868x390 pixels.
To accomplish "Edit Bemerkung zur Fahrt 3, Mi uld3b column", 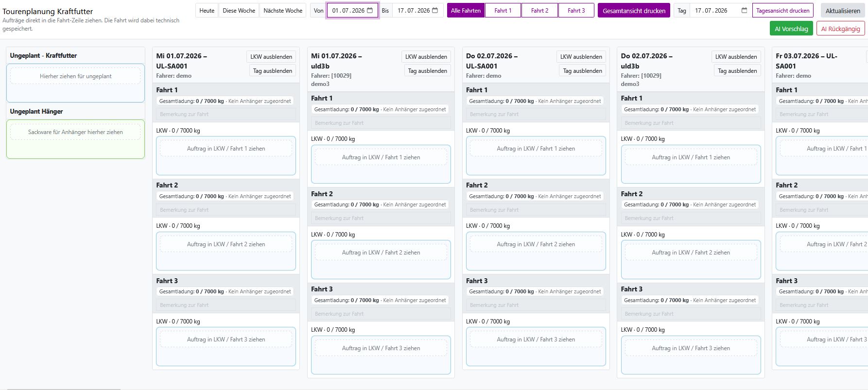I will click(x=381, y=314).
